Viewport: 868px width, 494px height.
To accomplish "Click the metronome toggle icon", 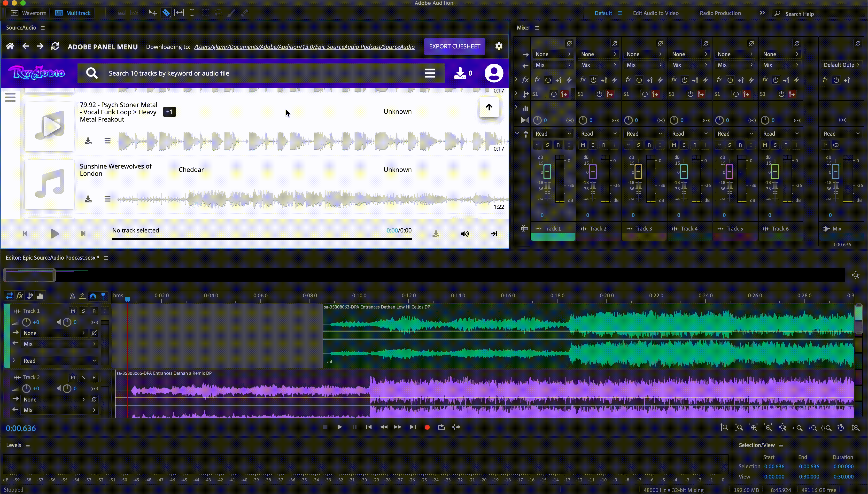I will 72,296.
